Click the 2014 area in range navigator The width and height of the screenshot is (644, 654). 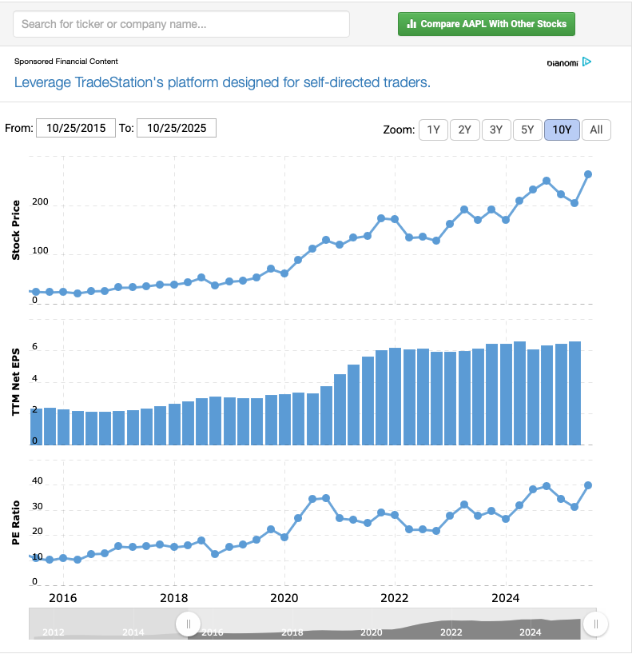(x=133, y=632)
